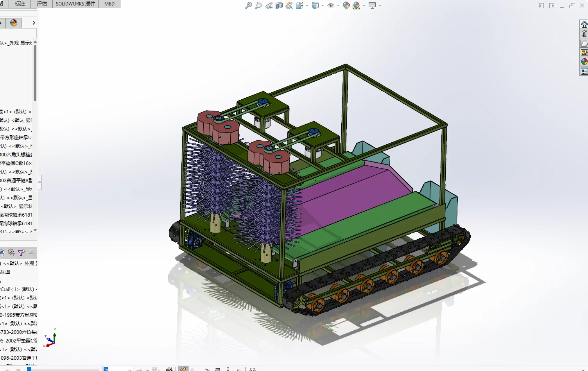Viewport: 588px width, 371px height.
Task: Click the disabled results filter icon in motion panel
Action: point(32,252)
